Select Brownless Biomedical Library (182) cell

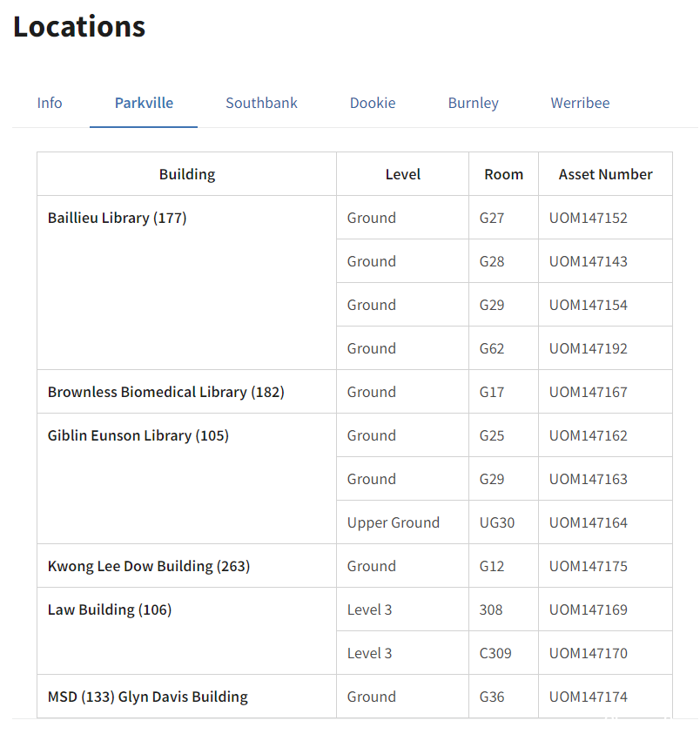coord(187,392)
